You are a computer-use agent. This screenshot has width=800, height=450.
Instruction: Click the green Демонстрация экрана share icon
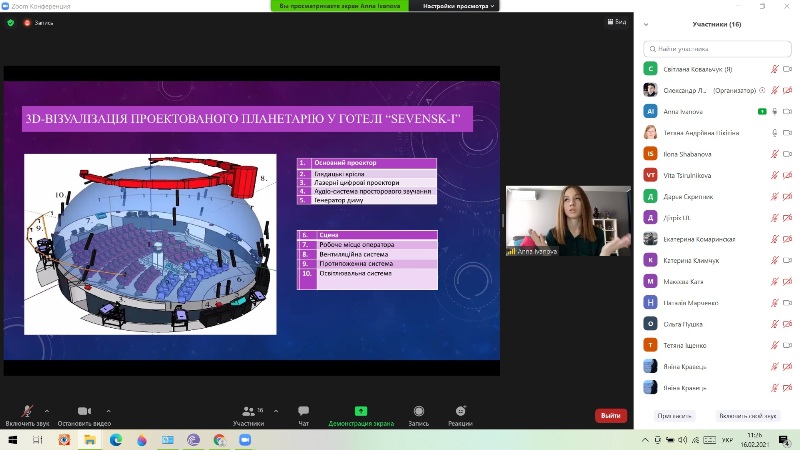tap(361, 411)
